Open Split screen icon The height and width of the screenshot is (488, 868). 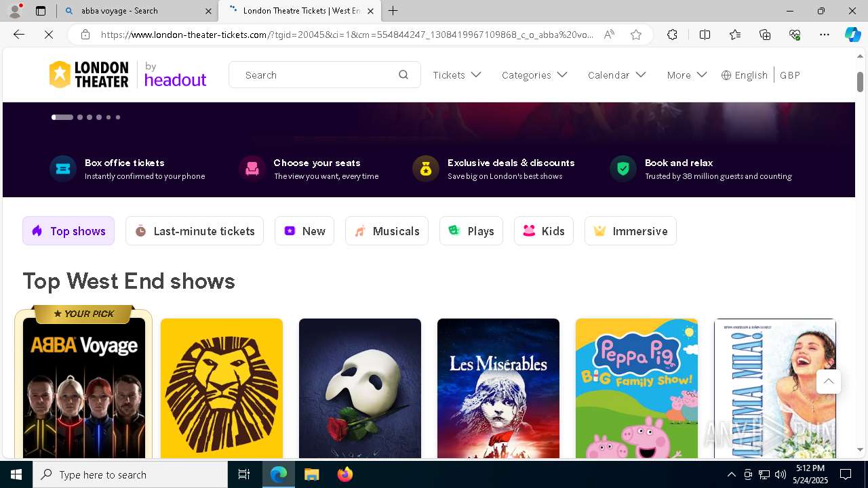click(x=705, y=35)
